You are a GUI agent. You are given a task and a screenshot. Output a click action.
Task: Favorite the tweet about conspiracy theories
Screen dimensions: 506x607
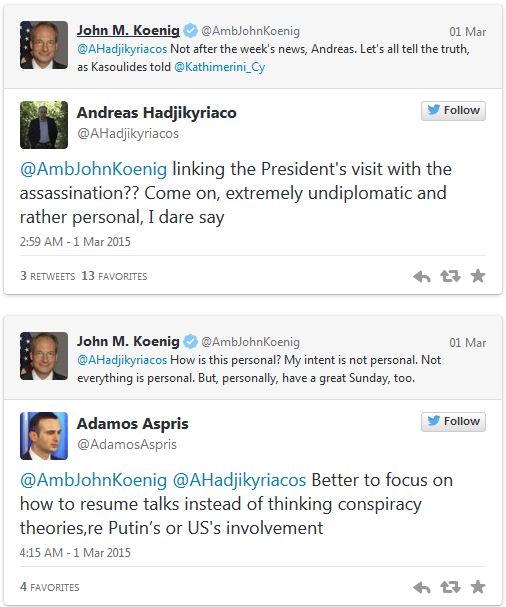point(478,587)
